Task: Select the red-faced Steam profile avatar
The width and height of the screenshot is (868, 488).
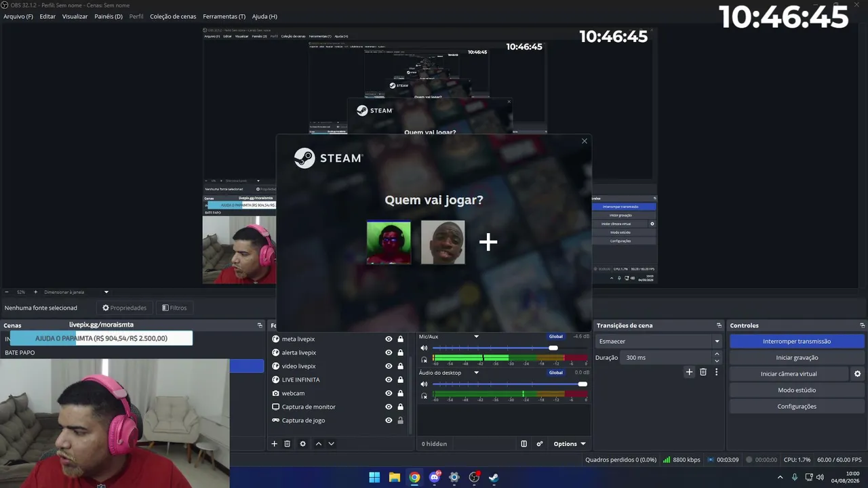Action: [x=389, y=242]
